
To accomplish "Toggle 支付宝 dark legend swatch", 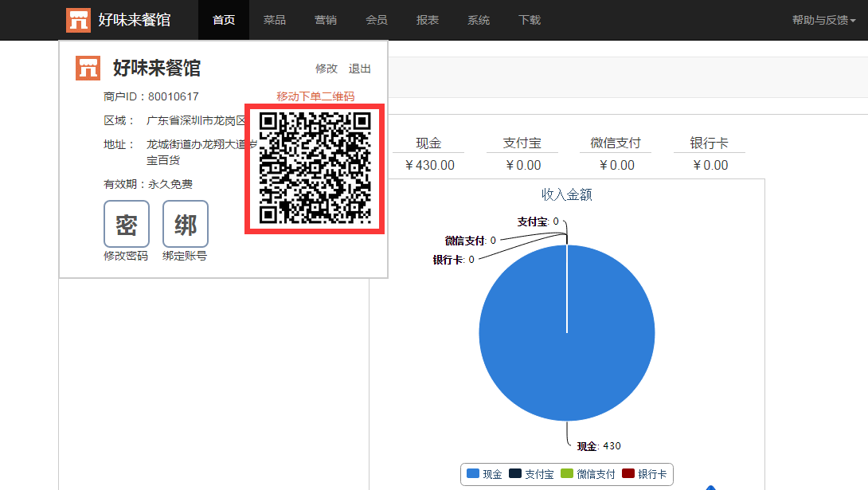I will coord(514,473).
